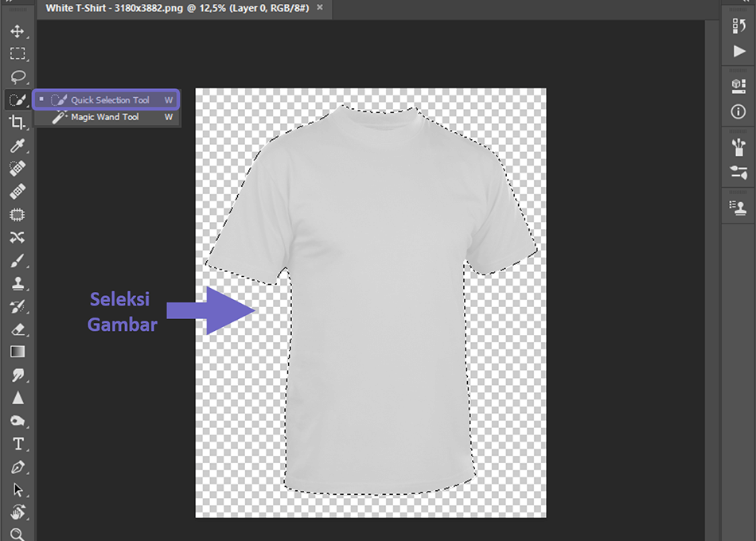Image resolution: width=756 pixels, height=541 pixels.
Task: Choose Quick Selection Tool from flyout menu
Action: pos(106,99)
